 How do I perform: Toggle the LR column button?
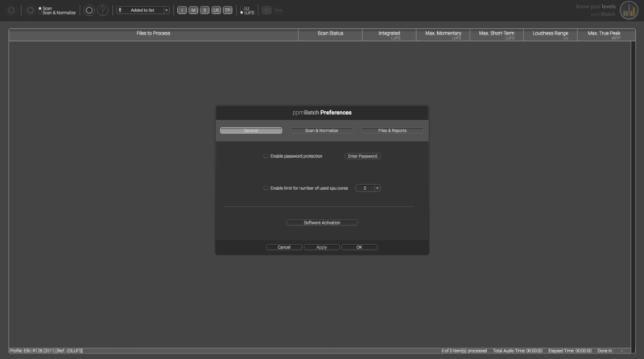[x=216, y=10]
